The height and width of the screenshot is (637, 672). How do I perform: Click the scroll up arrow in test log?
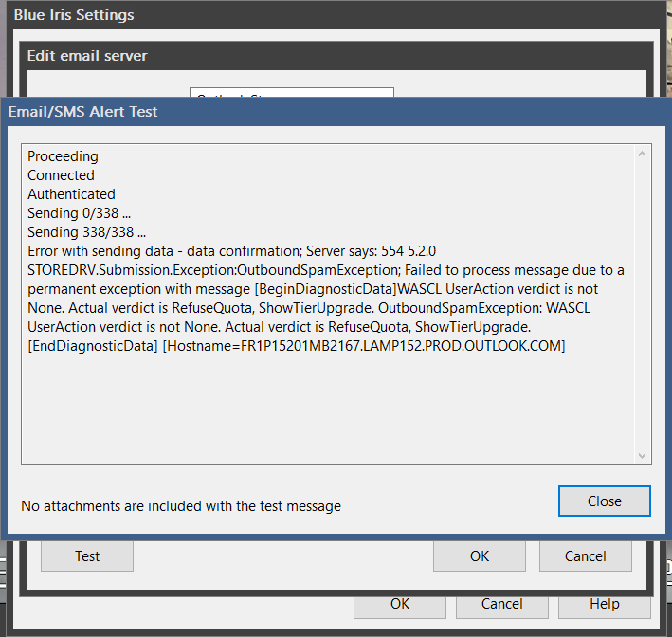pos(642,154)
